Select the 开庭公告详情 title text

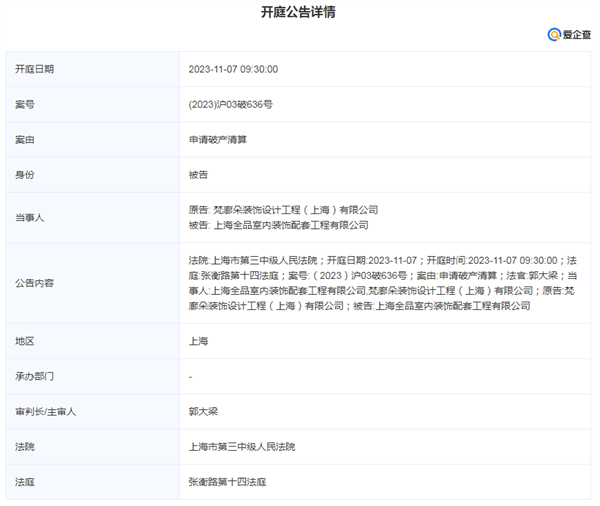point(298,12)
